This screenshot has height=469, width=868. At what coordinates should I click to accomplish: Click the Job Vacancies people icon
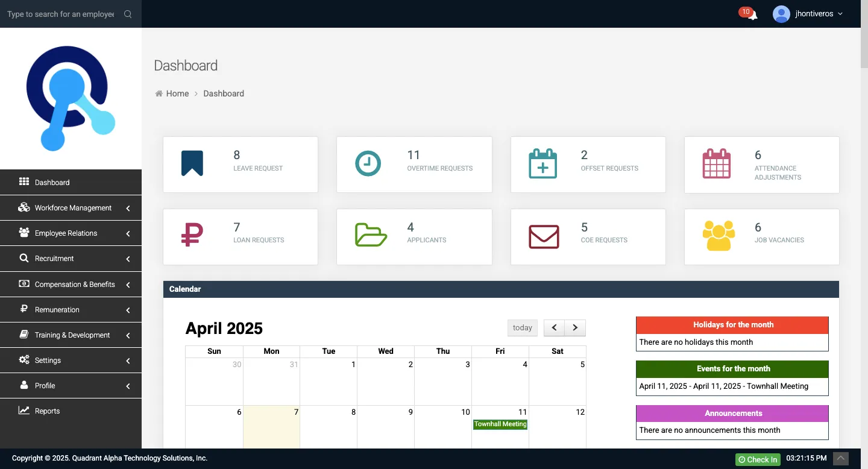pos(719,236)
